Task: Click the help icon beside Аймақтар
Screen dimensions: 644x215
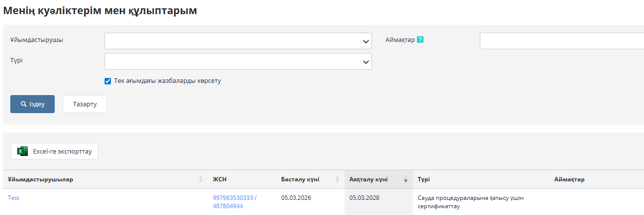Action: (420, 40)
